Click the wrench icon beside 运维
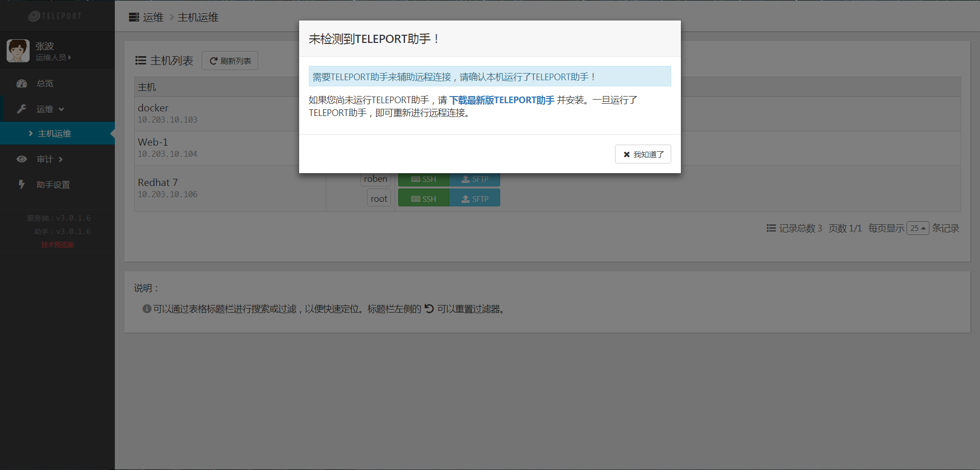Viewport: 980px width, 470px height. pos(21,109)
